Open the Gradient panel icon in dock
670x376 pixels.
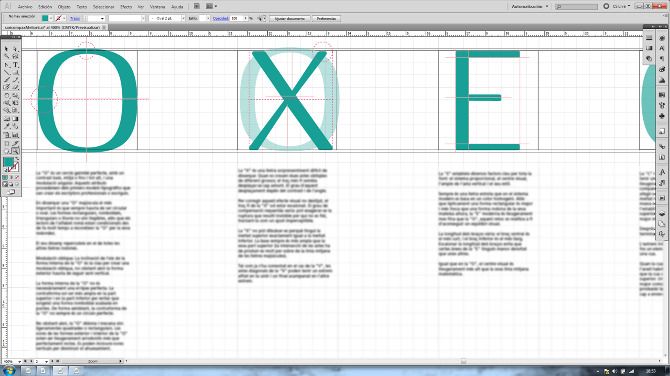649,48
